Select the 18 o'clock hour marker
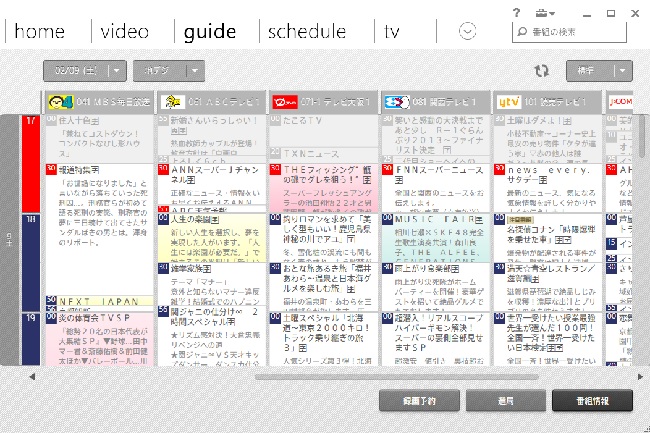This screenshot has height=433, width=650. point(31,262)
